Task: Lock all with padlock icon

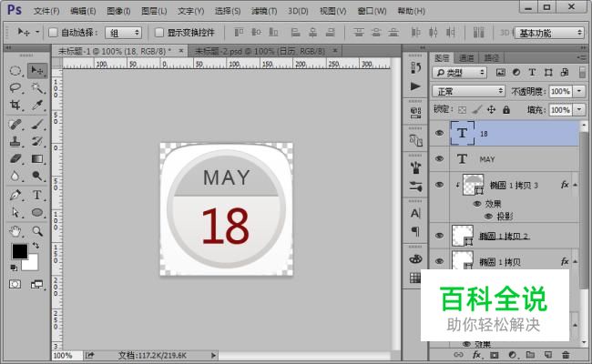Action: [x=506, y=110]
